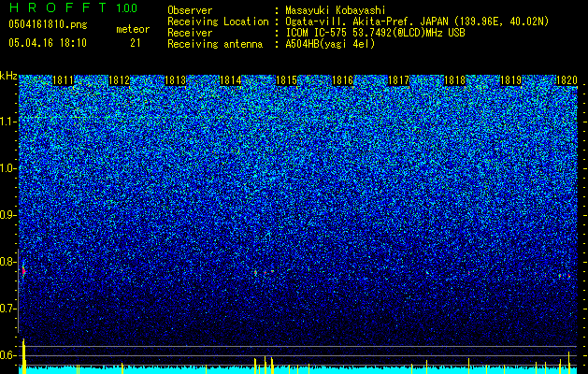This screenshot has height=374, width=588.
Task: Click the 1.1 kHz axis label
Action: [8, 122]
